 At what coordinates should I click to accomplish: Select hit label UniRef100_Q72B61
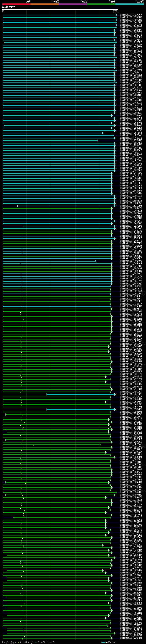[131, 312]
